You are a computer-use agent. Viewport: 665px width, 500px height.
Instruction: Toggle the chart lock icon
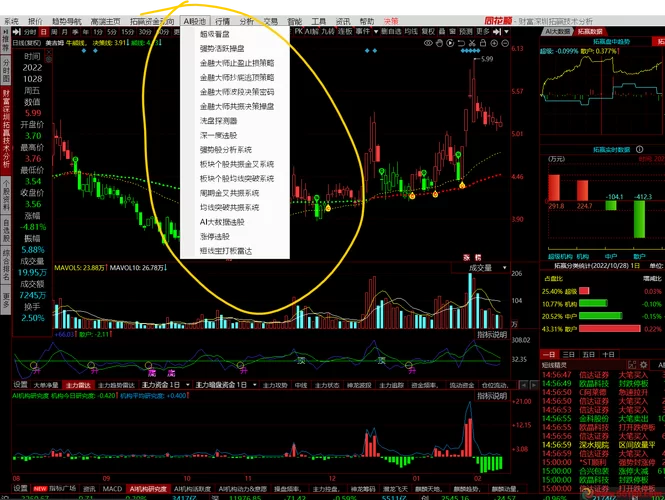[483, 43]
